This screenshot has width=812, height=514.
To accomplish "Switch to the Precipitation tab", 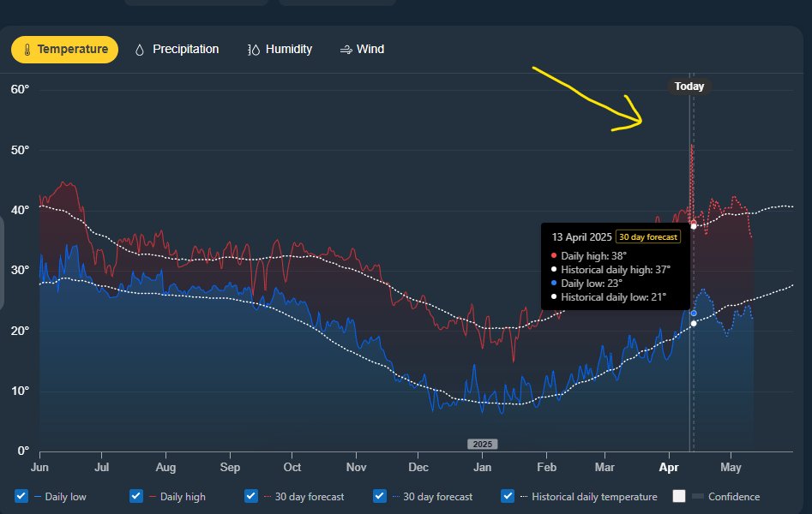I will pos(177,50).
